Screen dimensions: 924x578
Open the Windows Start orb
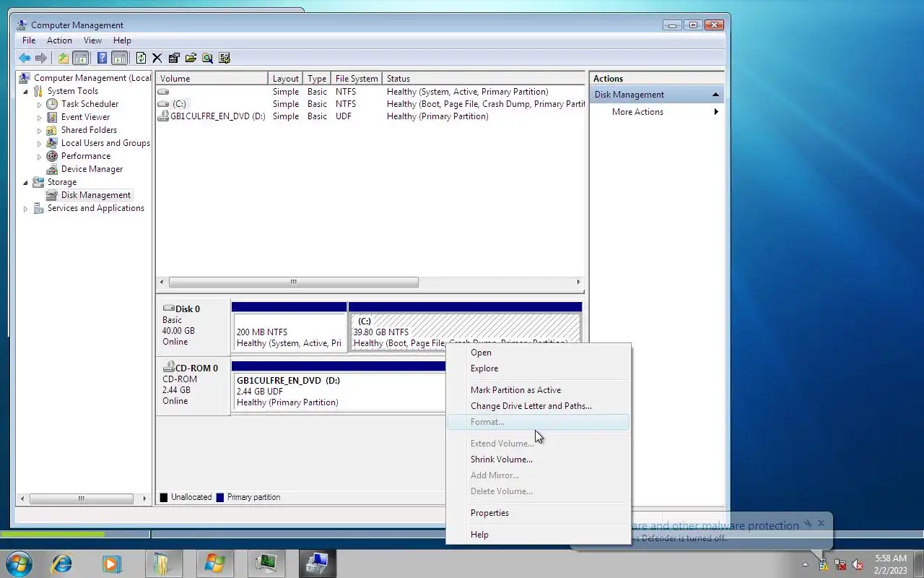click(x=19, y=563)
